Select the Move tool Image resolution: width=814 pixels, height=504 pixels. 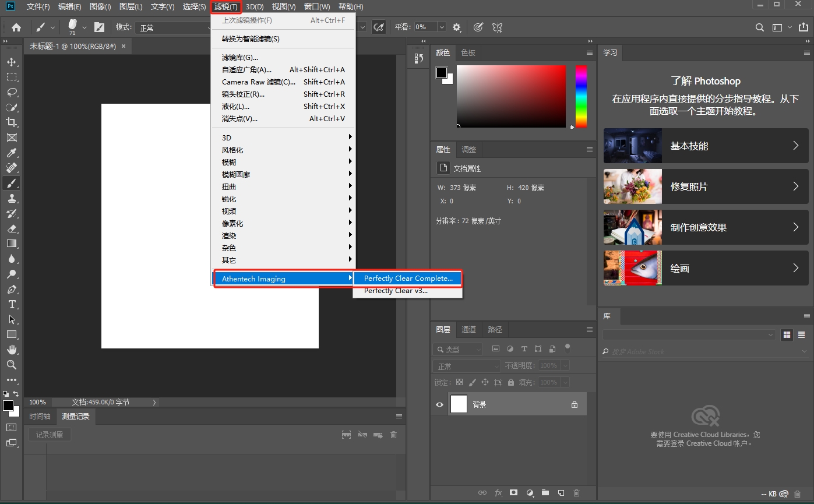pyautogui.click(x=12, y=62)
